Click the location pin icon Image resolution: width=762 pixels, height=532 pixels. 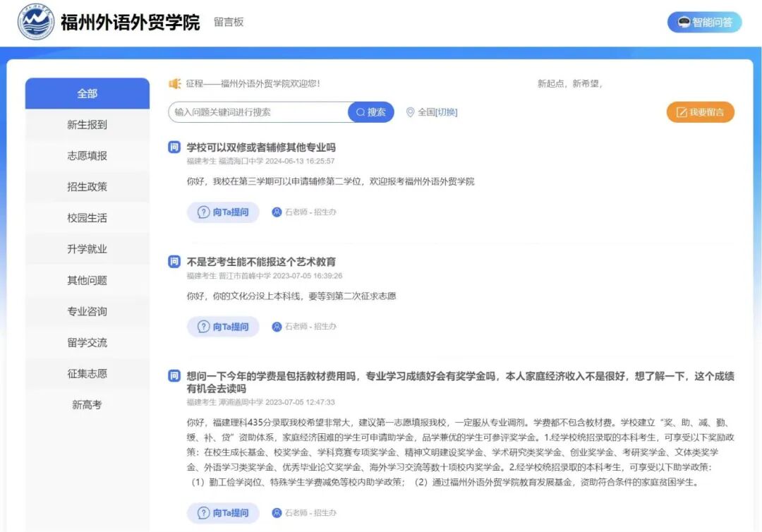point(410,112)
